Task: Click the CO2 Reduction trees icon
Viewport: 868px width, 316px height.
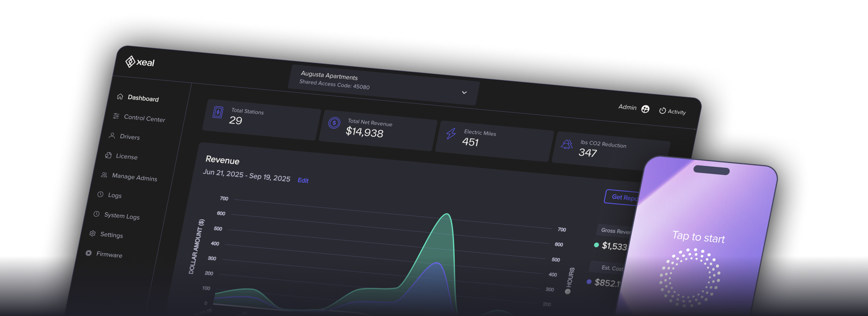Action: 567,144
